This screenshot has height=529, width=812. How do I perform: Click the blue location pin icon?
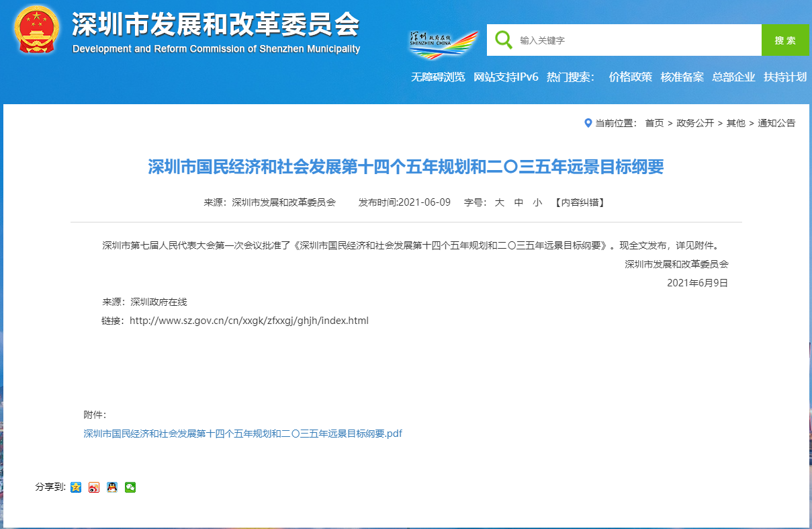[588, 123]
